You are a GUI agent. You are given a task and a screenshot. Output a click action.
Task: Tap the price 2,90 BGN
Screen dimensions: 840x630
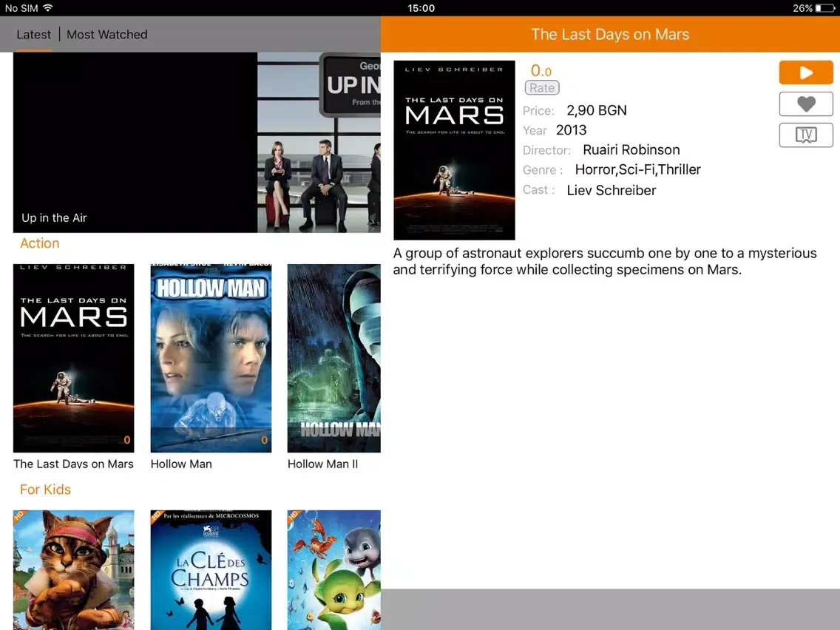click(x=596, y=110)
